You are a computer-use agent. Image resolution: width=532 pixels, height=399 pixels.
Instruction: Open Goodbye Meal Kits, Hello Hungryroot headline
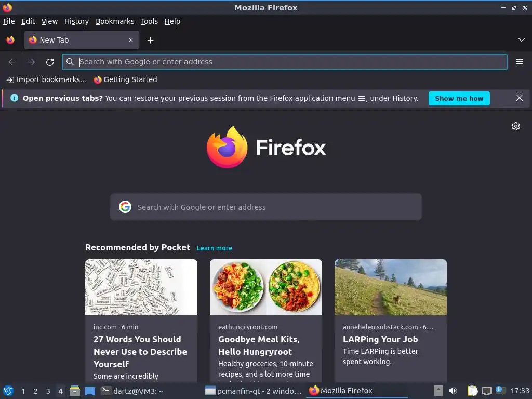tap(259, 345)
